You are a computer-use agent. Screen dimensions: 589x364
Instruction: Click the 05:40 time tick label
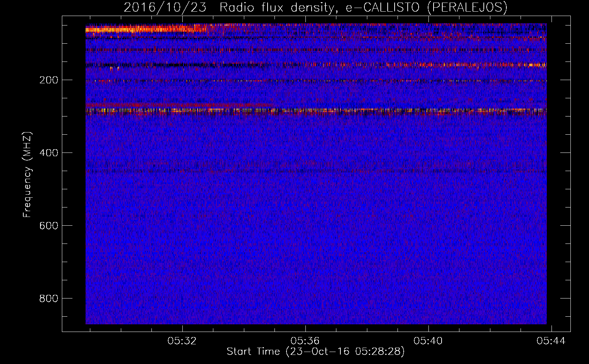(x=428, y=341)
